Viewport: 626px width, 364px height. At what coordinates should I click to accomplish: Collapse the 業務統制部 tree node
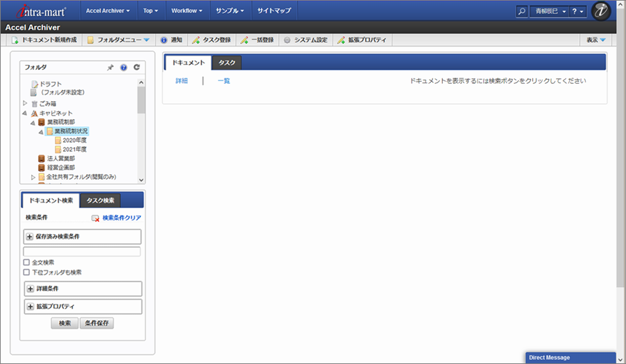coord(33,123)
